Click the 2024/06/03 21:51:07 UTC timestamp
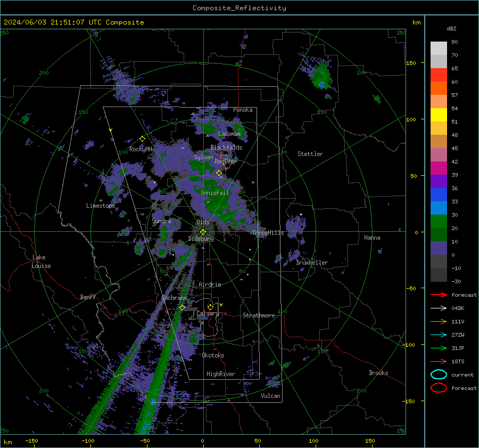 [x=53, y=22]
